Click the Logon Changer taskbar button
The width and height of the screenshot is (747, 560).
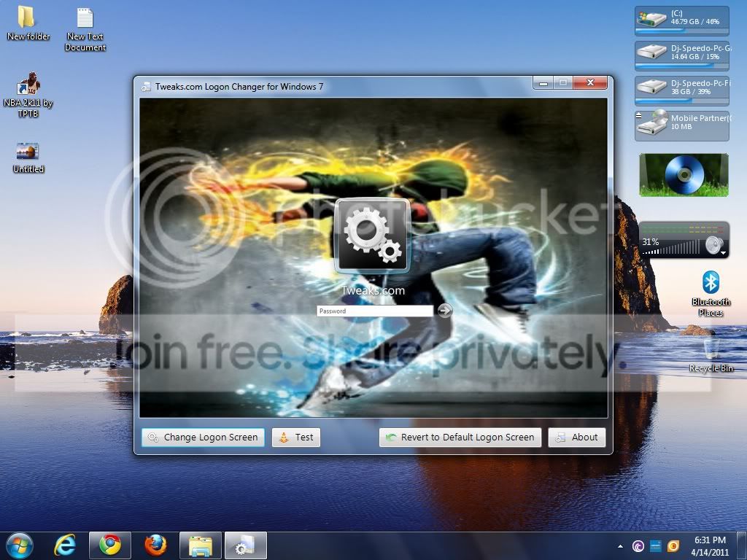[246, 545]
